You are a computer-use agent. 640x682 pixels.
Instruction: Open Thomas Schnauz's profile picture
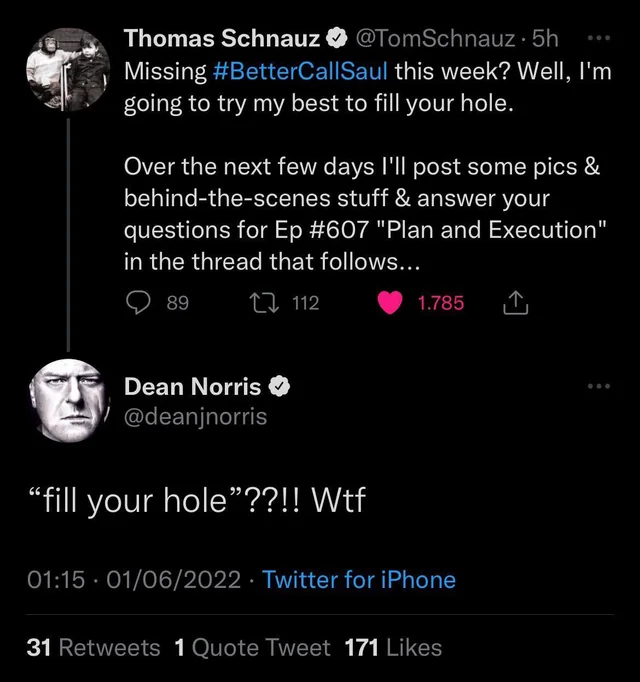pos(68,68)
